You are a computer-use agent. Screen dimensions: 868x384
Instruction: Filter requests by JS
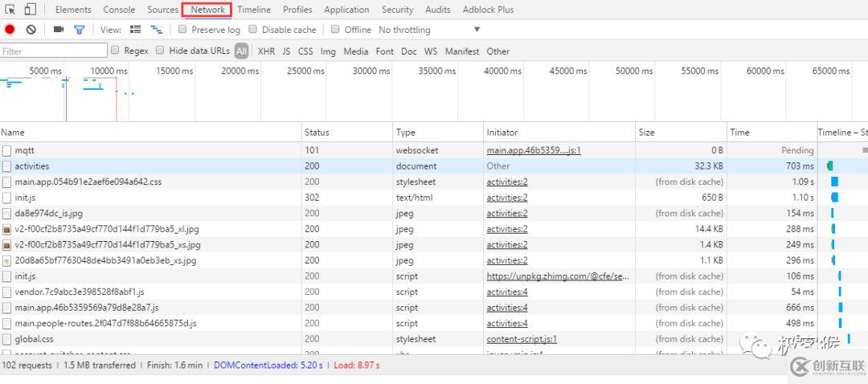(x=286, y=51)
